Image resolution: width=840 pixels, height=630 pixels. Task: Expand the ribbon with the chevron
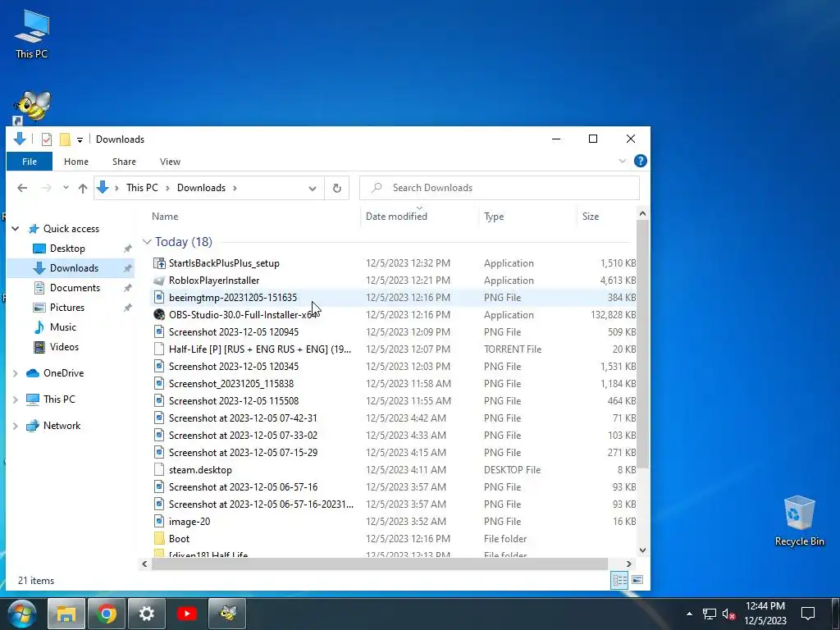pyautogui.click(x=622, y=161)
